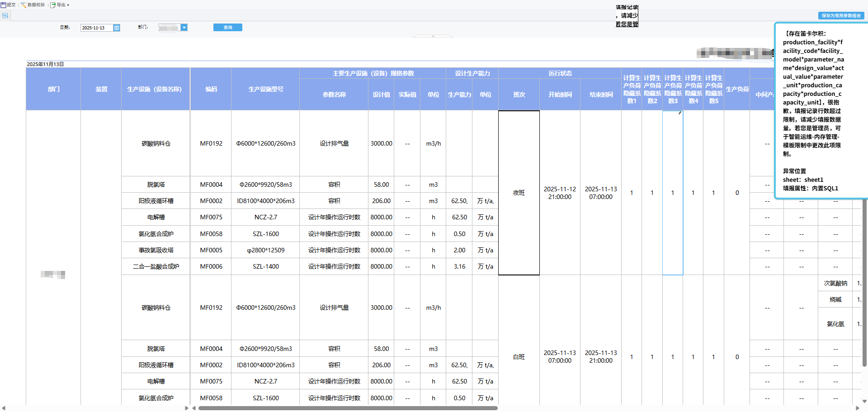The image size is (868, 412).
Task: Click the 运行状态 column group header
Action: 560,73
